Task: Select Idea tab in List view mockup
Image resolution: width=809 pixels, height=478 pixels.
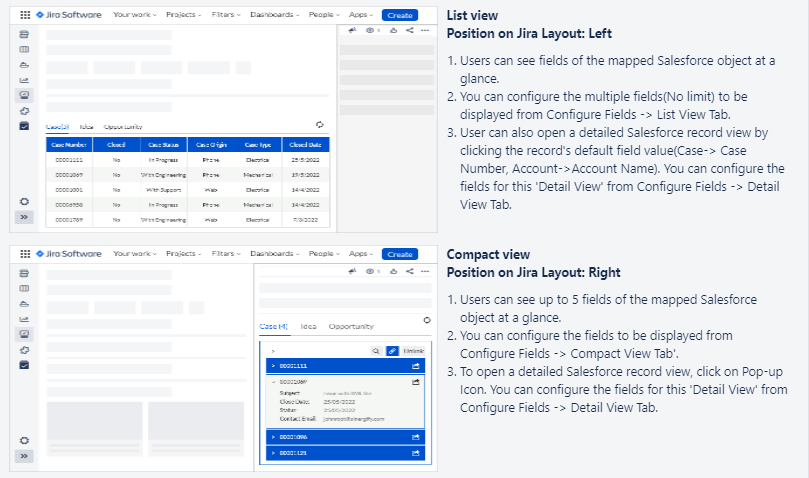Action: coord(86,126)
